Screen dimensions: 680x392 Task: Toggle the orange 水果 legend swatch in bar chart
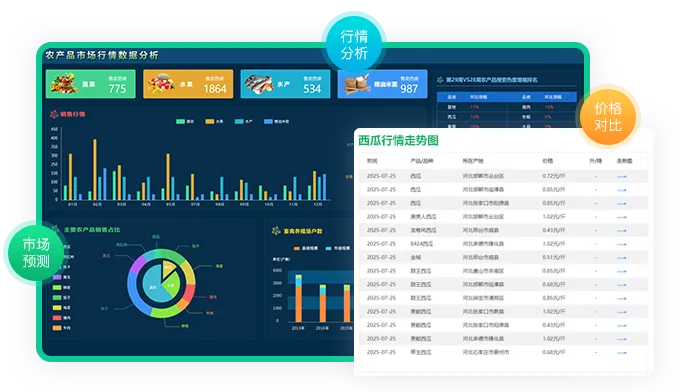(210, 121)
